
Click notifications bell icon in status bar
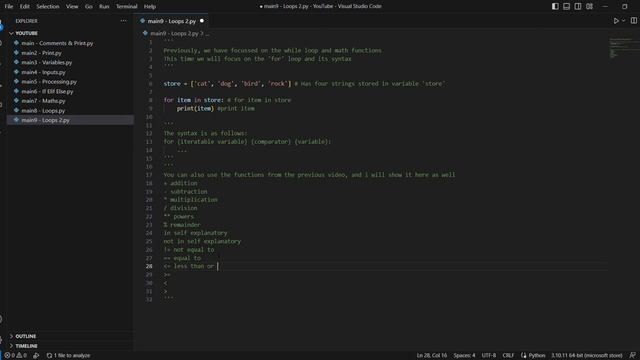632,356
